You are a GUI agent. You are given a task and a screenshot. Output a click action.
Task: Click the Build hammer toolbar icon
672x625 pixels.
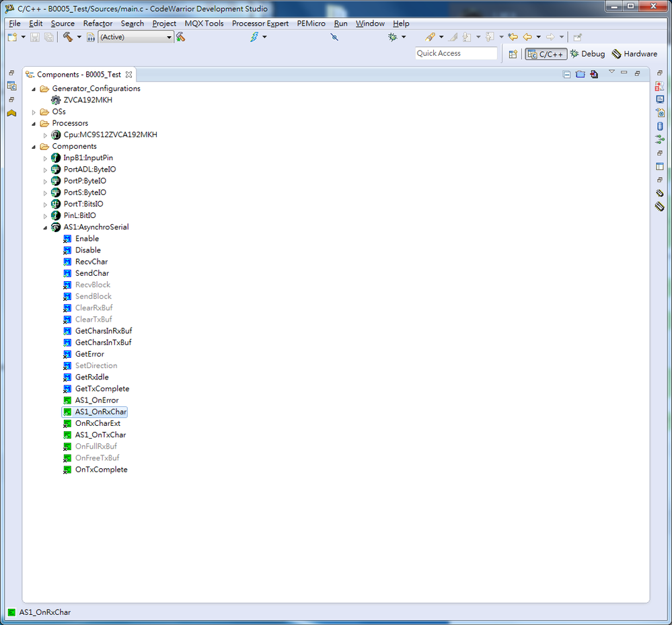point(68,37)
